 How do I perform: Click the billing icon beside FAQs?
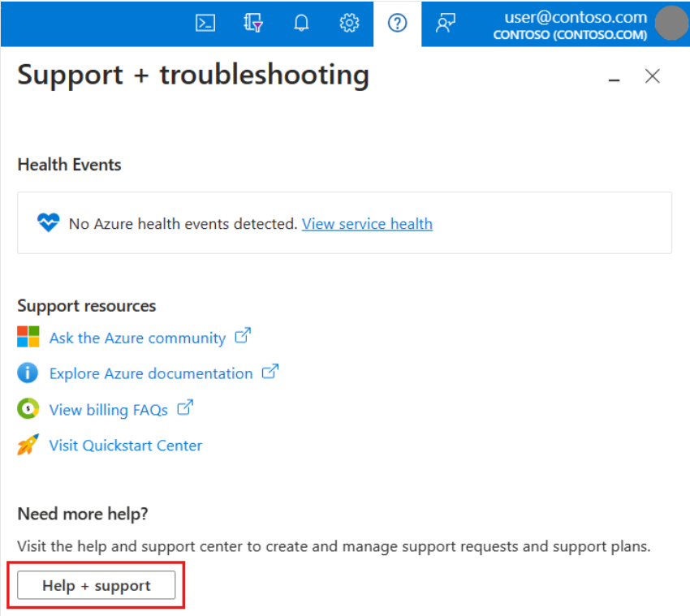tap(28, 409)
